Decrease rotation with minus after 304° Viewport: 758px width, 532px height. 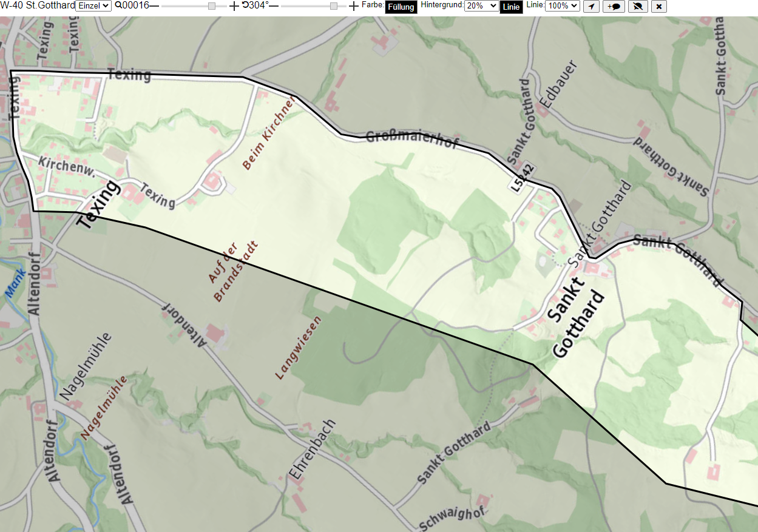(274, 5)
